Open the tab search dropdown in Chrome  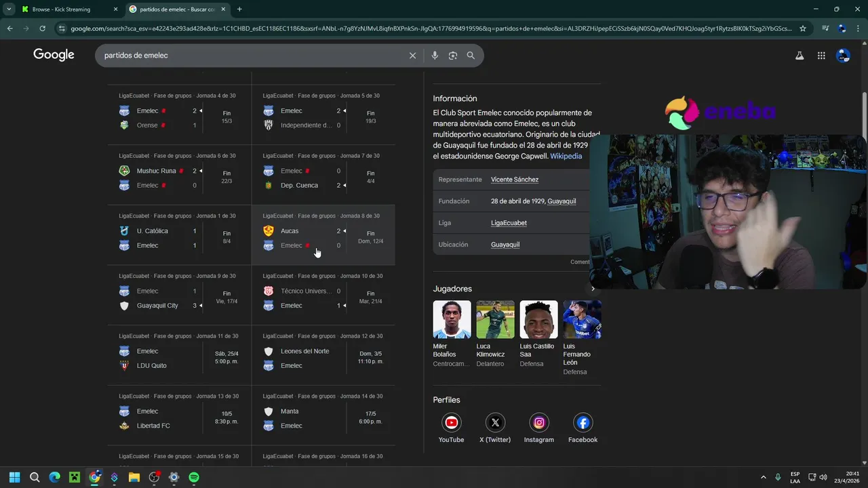coord(9,9)
